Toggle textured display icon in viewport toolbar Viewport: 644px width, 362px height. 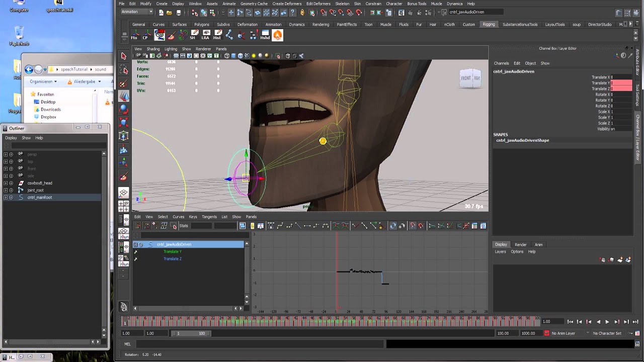coord(247,56)
